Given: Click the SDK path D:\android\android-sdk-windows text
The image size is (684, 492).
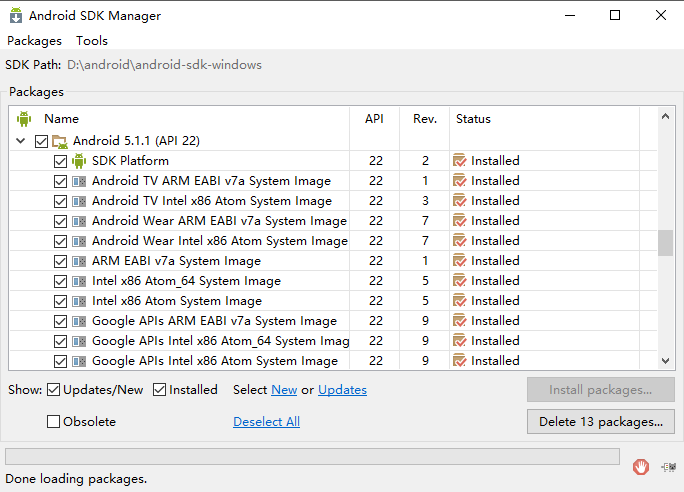Looking at the screenshot, I should point(164,65).
